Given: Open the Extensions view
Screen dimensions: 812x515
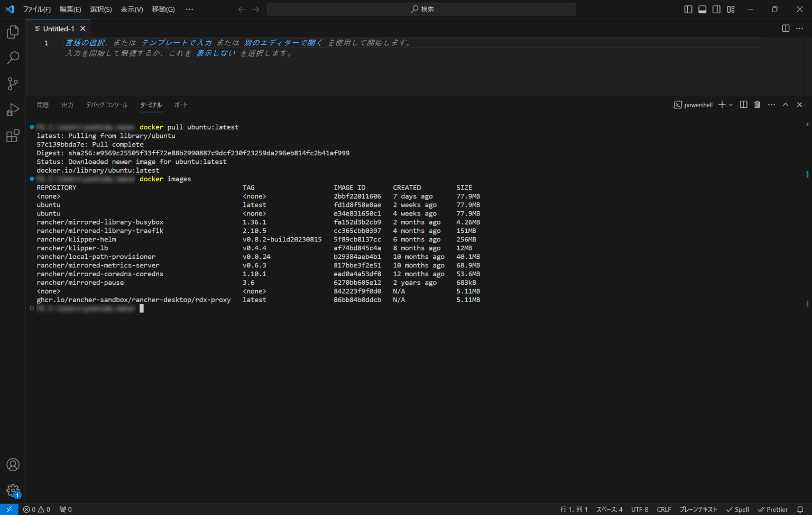Looking at the screenshot, I should pyautogui.click(x=13, y=136).
